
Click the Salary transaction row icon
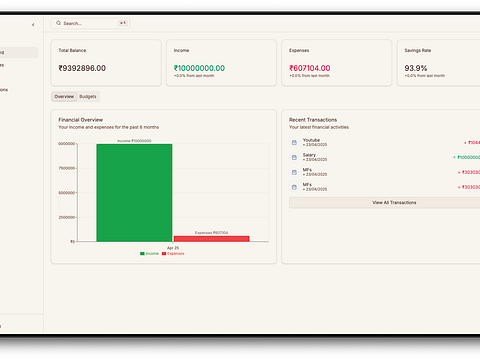click(294, 157)
